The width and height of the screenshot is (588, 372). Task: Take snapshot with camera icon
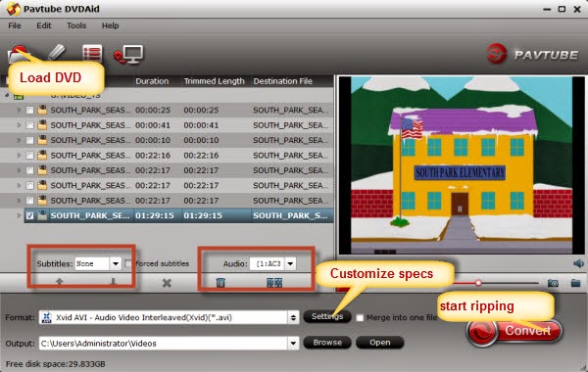(x=553, y=283)
